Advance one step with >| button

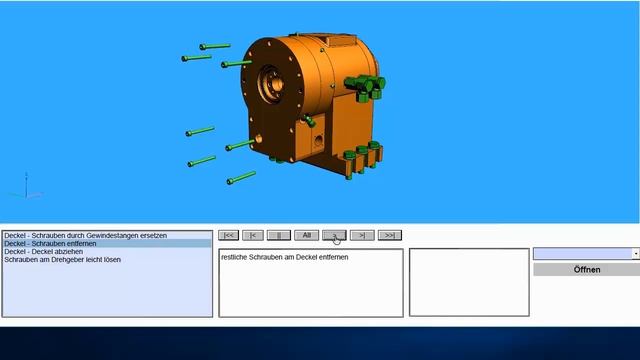(x=362, y=236)
